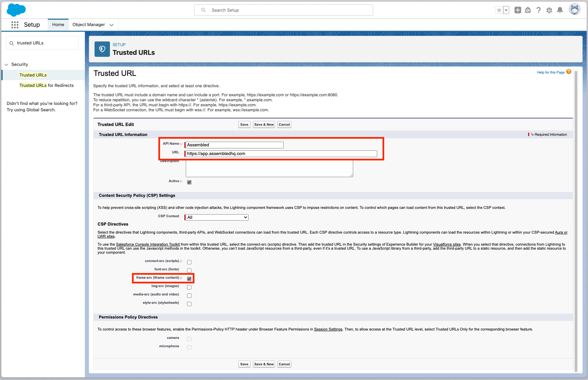Click the connect-src info help icon
The width and height of the screenshot is (588, 380).
[x=181, y=261]
